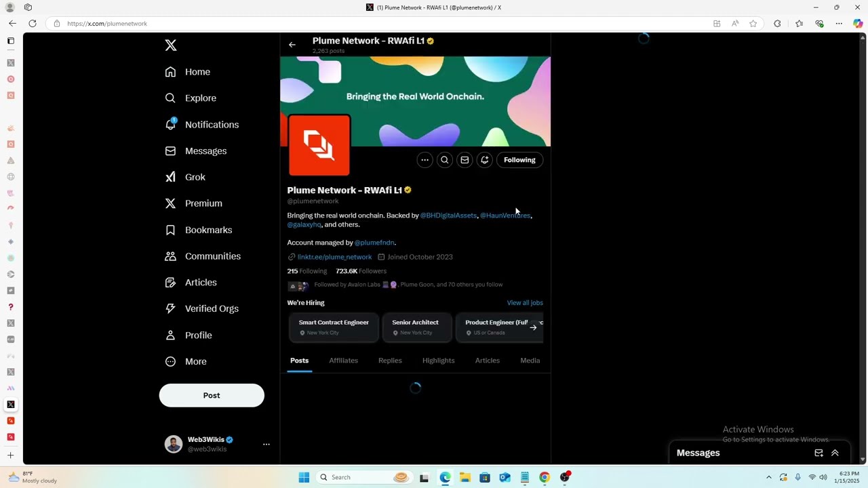View the 723.6K Followers list
This screenshot has height=488, width=868.
point(361,271)
